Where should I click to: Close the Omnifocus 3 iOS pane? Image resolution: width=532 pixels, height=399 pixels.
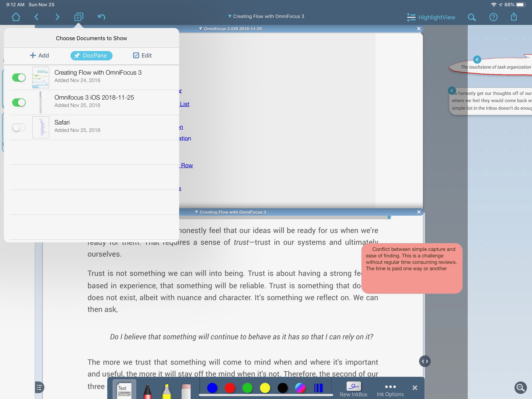pyautogui.click(x=419, y=29)
